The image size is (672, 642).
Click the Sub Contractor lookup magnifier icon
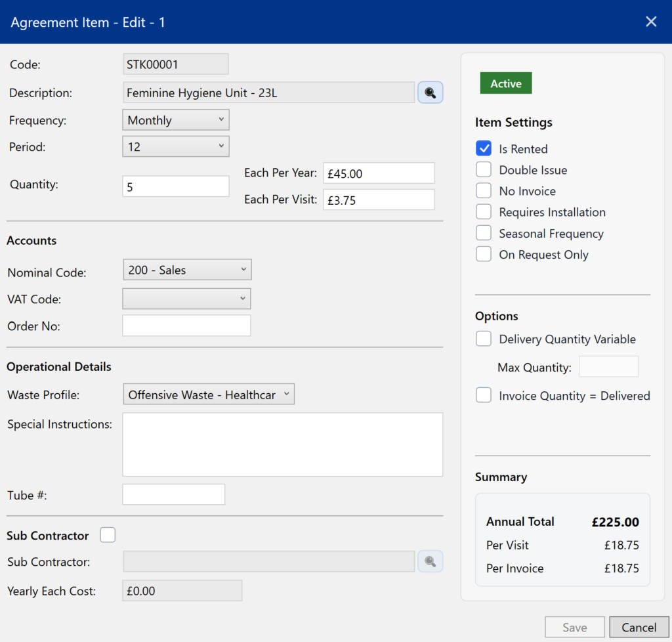[x=430, y=561]
